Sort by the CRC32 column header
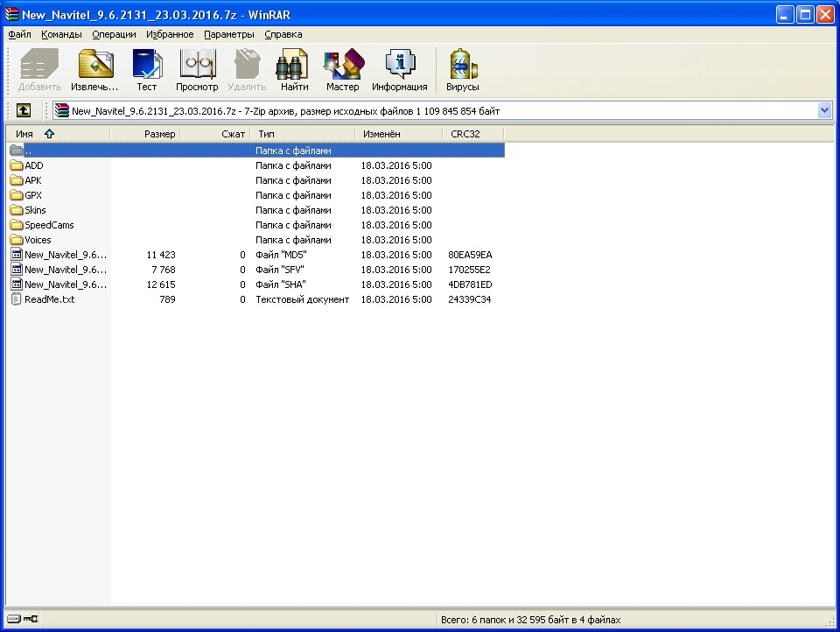The image size is (840, 632). point(465,134)
